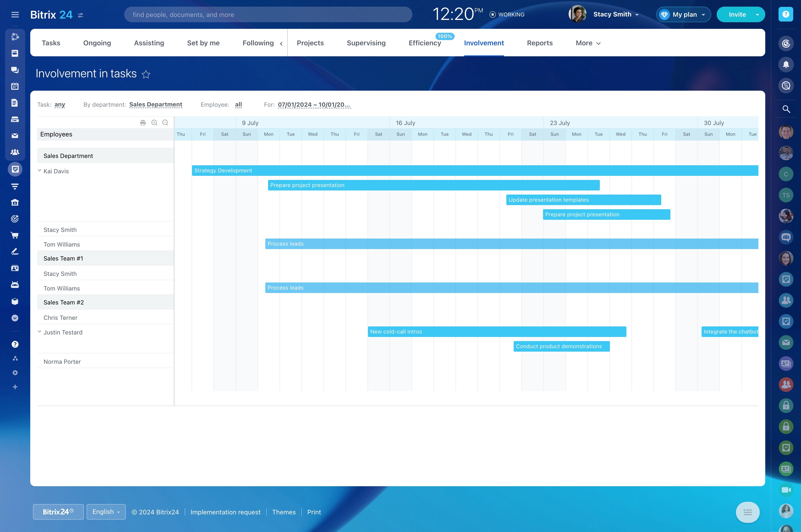Zoom out the Gantt chart timeline

165,123
